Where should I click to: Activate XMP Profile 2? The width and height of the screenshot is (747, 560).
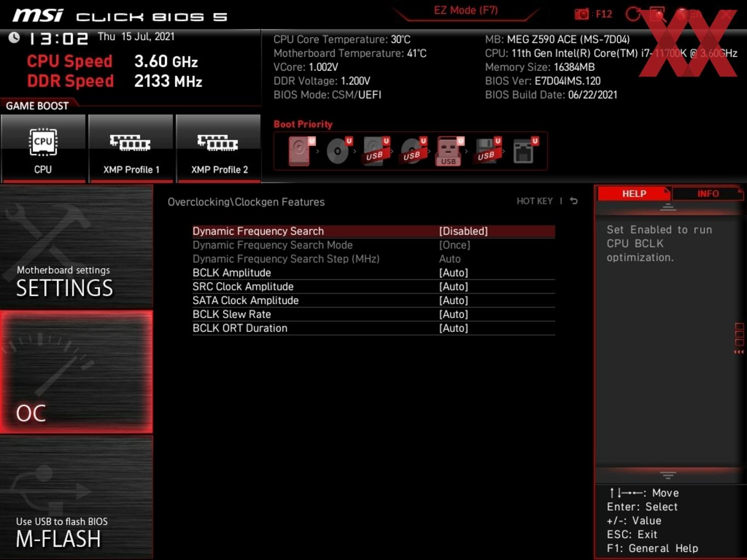(219, 148)
